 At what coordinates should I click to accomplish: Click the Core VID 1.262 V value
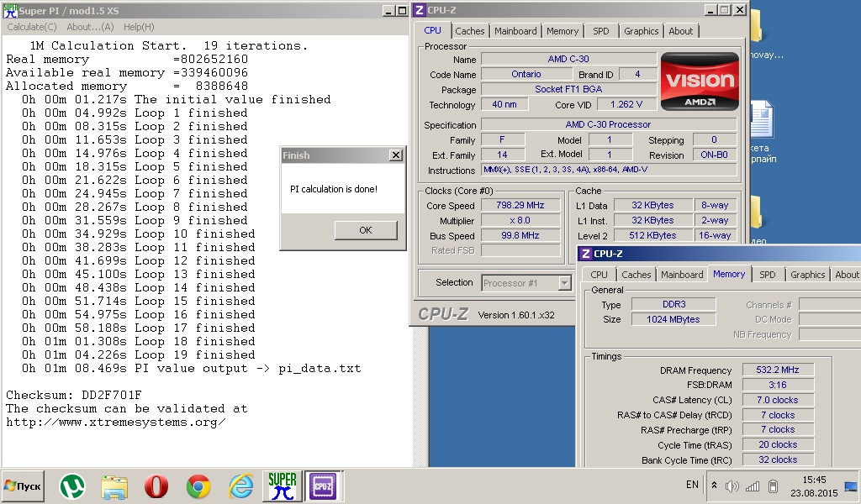626,104
